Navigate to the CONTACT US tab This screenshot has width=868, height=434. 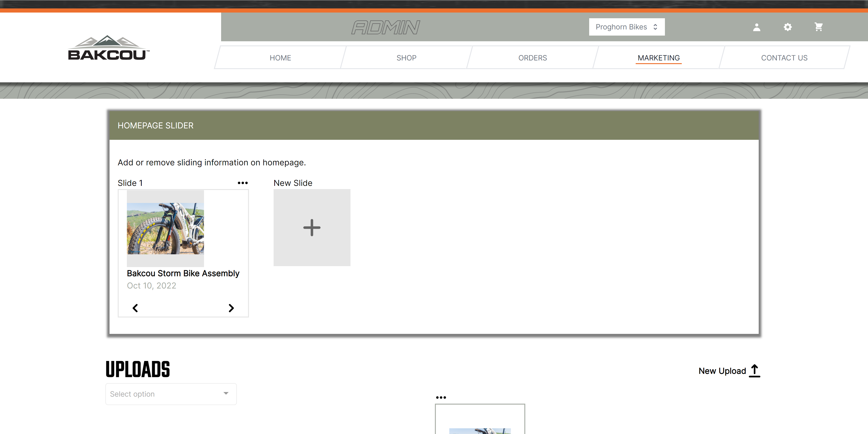784,58
